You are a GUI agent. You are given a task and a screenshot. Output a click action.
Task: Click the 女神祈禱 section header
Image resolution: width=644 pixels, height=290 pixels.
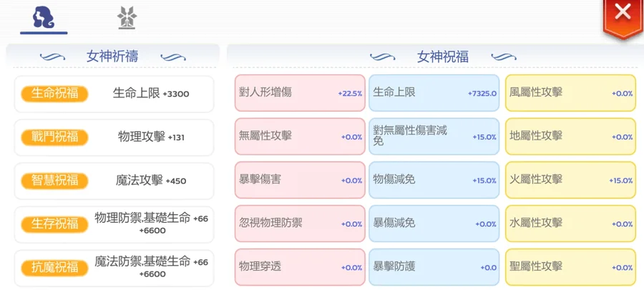click(x=112, y=57)
